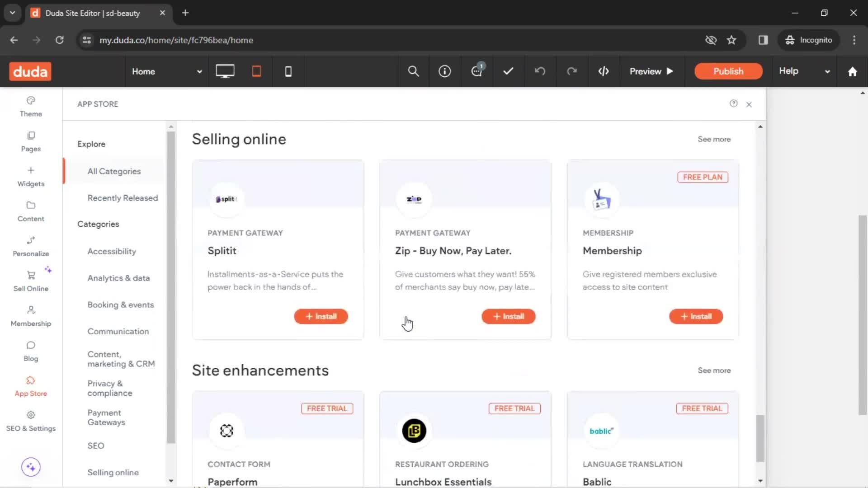Open the Widgets panel
The image size is (868, 488).
click(x=31, y=177)
